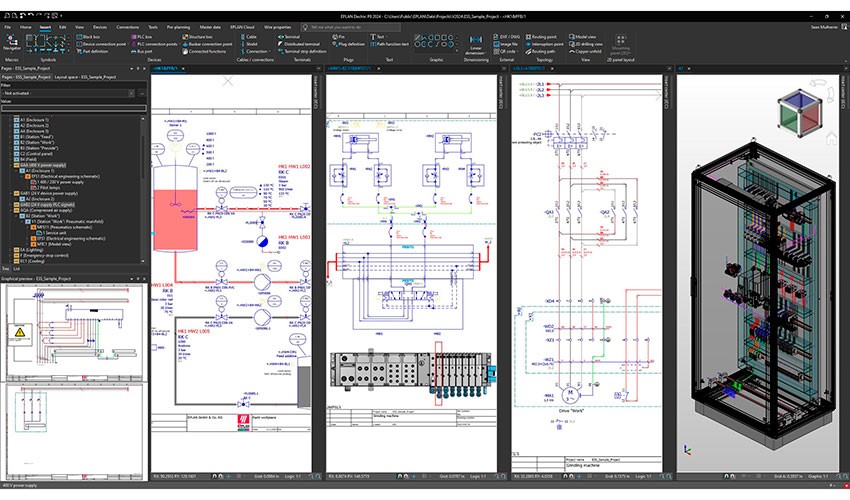The image size is (850, 500).
Task: Expand the EA (Lighting) node
Action: pyautogui.click(x=10, y=249)
